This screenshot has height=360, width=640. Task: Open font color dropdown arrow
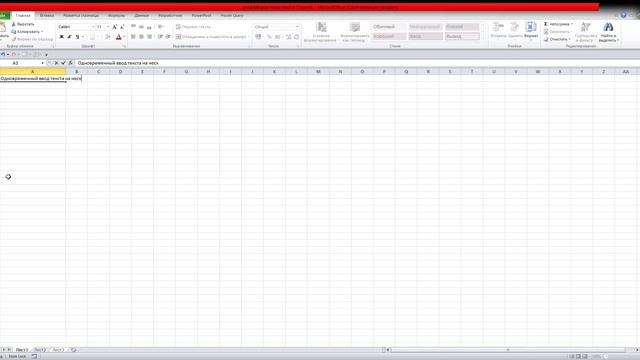(124, 37)
